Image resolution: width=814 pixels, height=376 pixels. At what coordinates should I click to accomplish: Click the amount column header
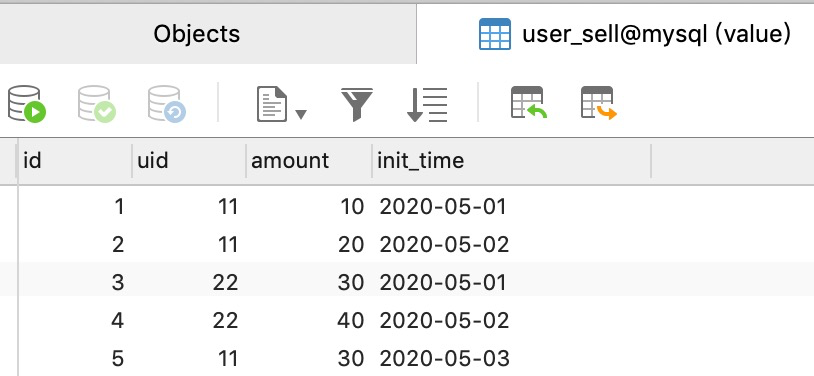pos(309,160)
